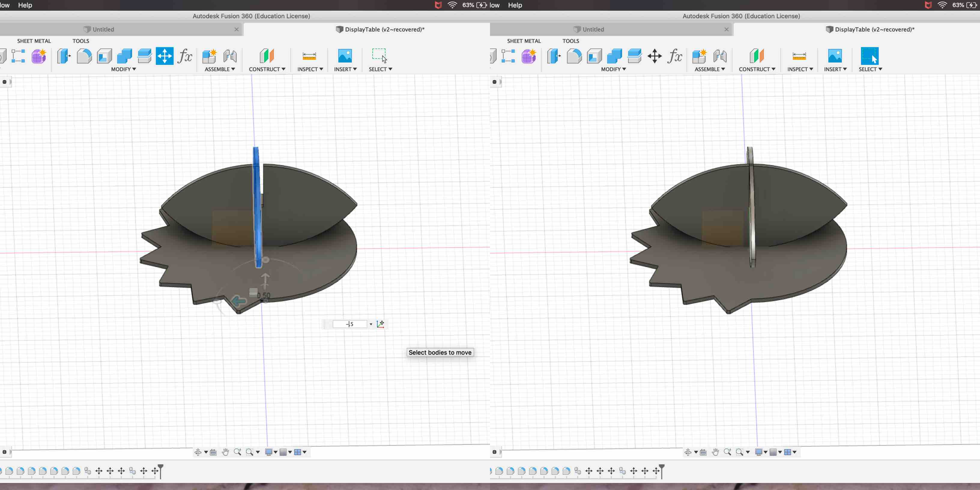
Task: Click Wi-Fi status icon in left menu bar
Action: (x=452, y=5)
